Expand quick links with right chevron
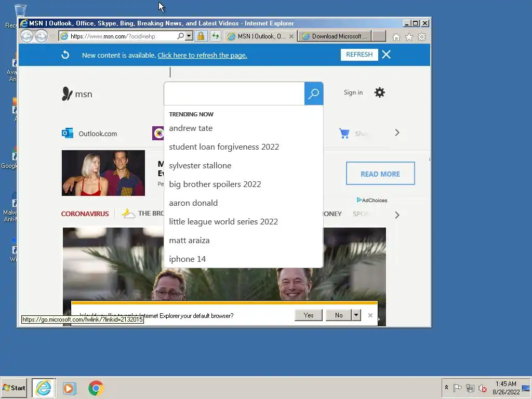Screen dimensions: 532x399 pyautogui.click(x=397, y=132)
